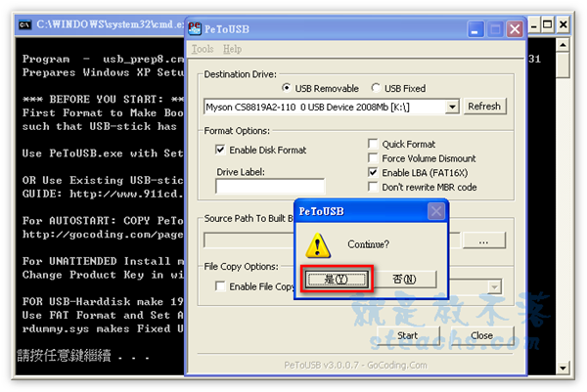Click the Source Path text field
Screen dimensions: 587x392
click(x=249, y=240)
